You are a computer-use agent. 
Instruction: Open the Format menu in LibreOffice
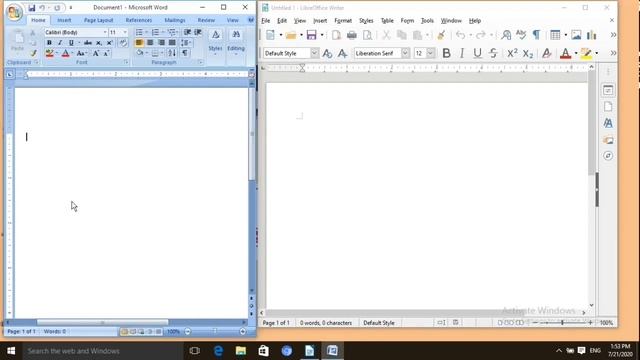coord(343,20)
